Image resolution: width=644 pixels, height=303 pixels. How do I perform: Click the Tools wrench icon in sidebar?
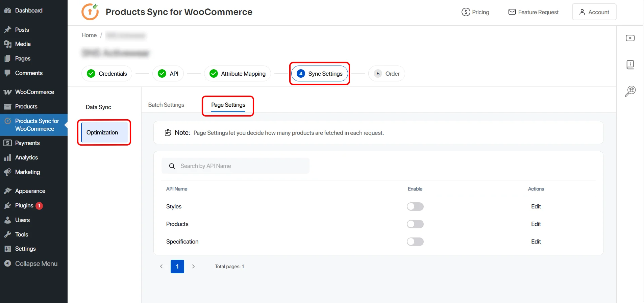click(x=7, y=234)
